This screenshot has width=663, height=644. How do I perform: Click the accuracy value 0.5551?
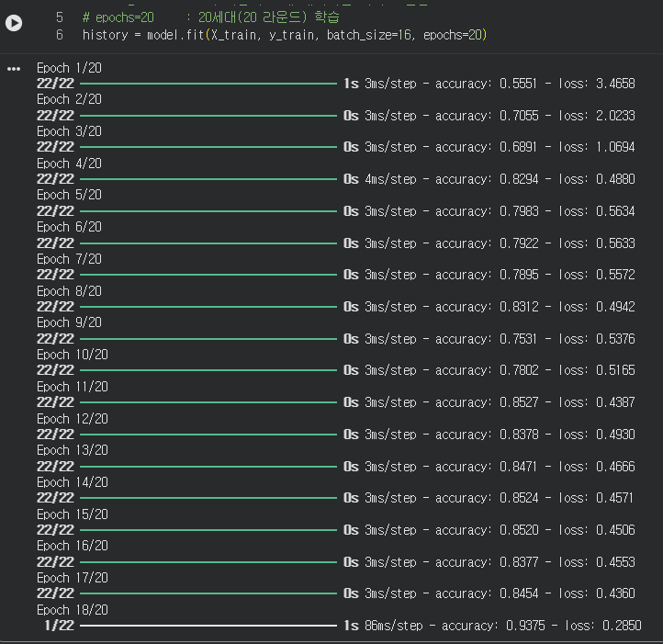pyautogui.click(x=518, y=84)
